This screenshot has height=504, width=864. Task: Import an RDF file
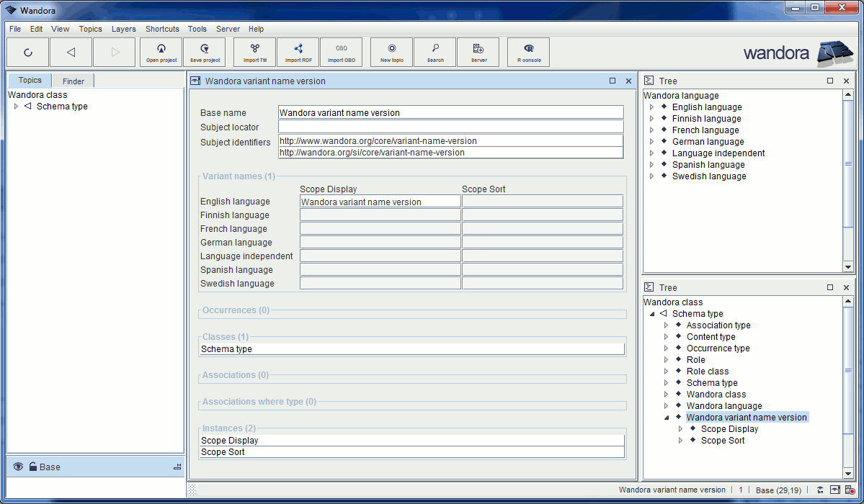(298, 52)
